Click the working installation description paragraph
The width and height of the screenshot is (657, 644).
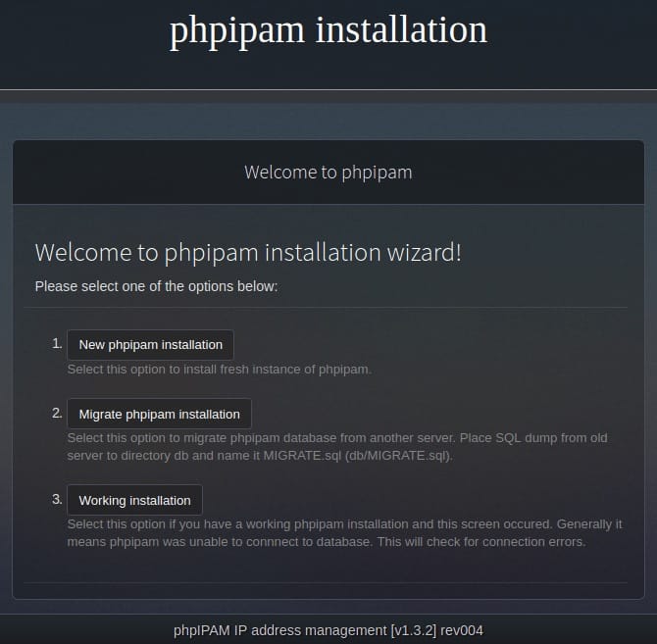344,533
